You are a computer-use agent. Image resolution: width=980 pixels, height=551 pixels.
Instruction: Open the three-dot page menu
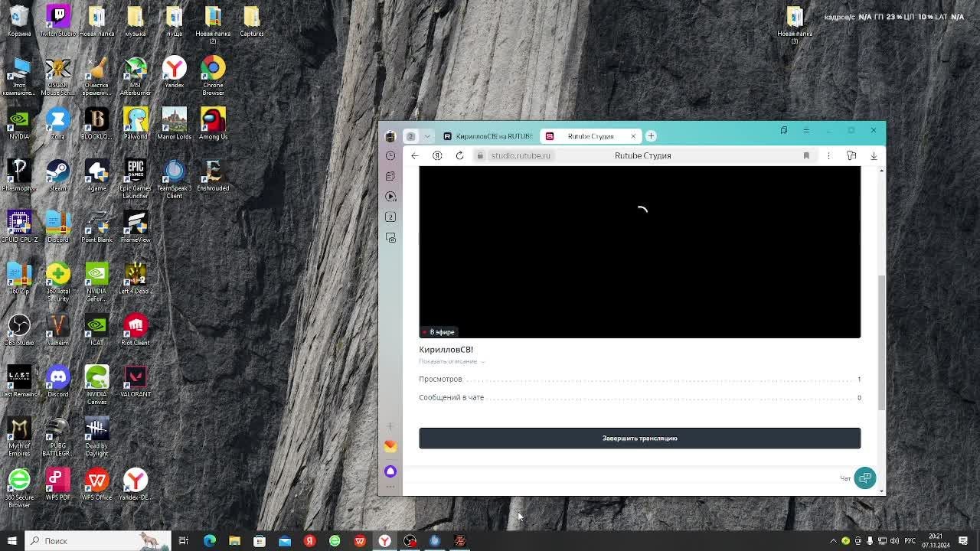(x=828, y=155)
